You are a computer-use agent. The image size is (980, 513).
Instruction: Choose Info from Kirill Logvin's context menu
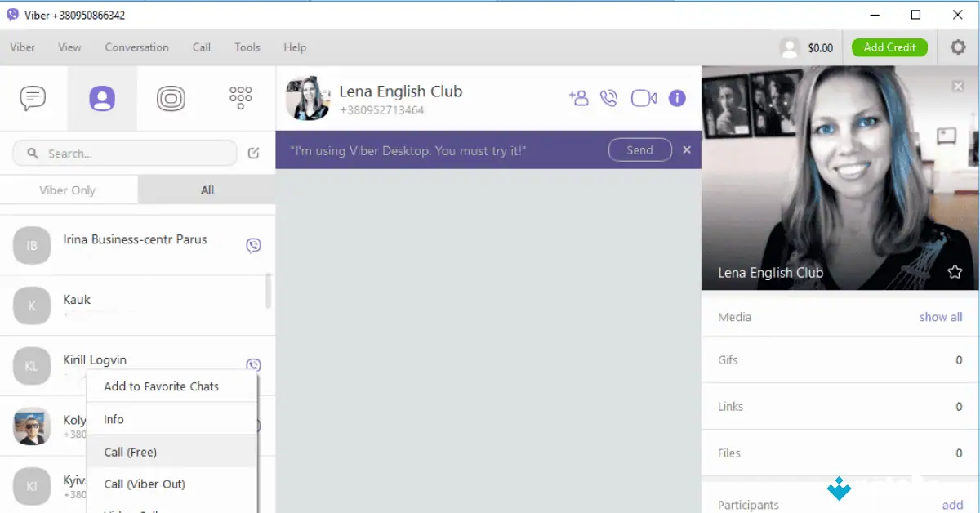coord(113,419)
